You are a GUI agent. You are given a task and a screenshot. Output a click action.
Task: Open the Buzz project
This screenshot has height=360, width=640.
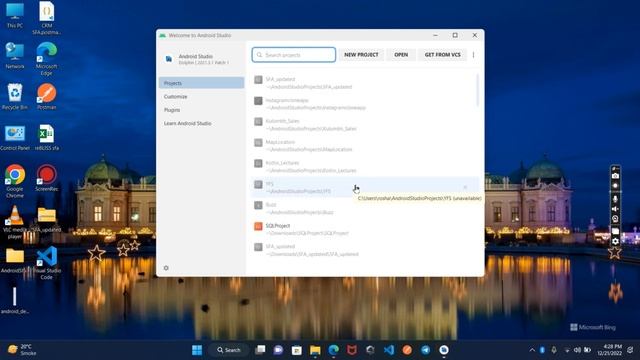[x=363, y=208]
